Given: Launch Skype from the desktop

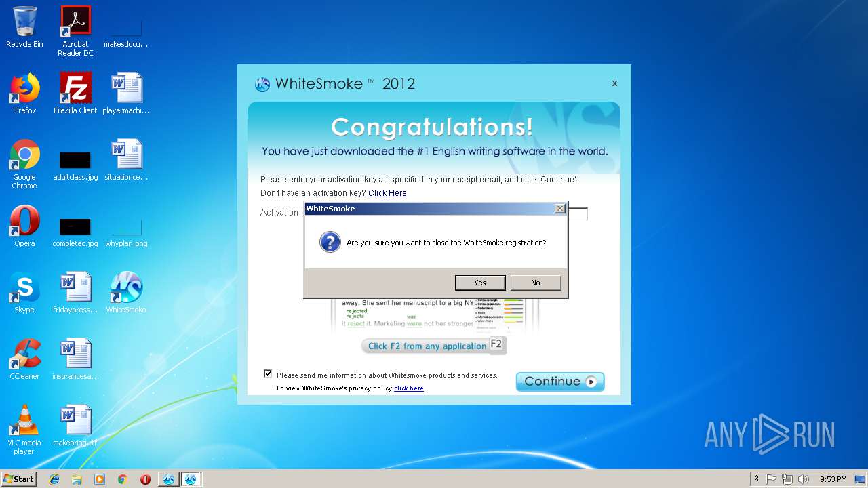Looking at the screenshot, I should click(24, 293).
